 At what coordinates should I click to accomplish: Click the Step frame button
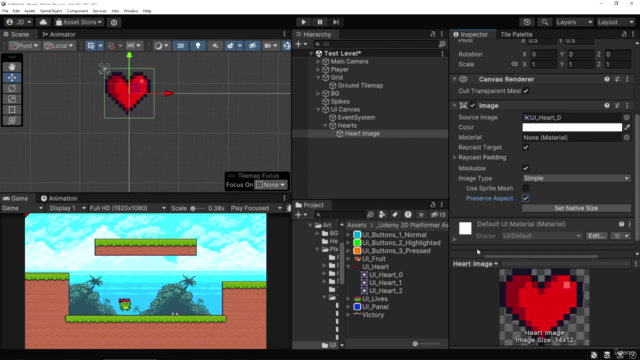click(x=336, y=22)
